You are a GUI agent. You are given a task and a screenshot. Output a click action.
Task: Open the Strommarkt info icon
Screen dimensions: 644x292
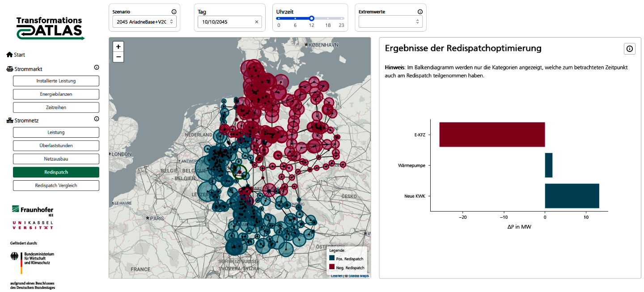97,68
